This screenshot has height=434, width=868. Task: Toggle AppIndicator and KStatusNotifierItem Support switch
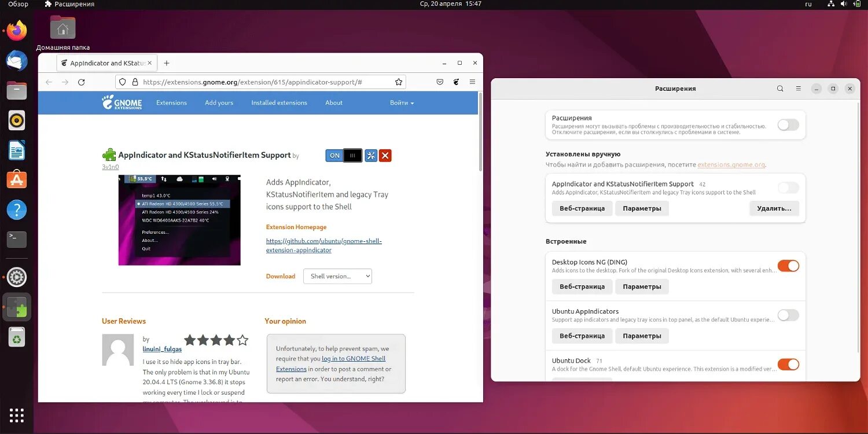point(788,187)
